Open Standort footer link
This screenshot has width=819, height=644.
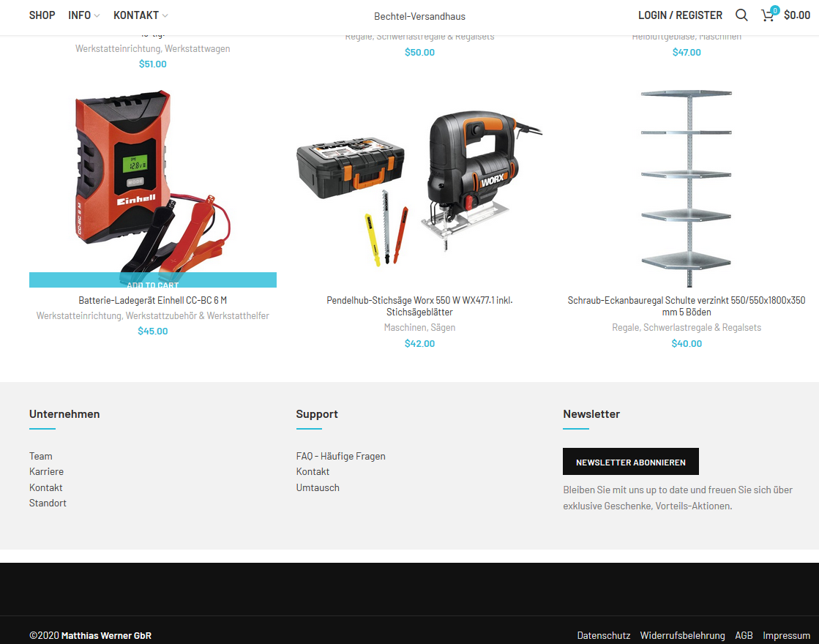[x=48, y=503]
